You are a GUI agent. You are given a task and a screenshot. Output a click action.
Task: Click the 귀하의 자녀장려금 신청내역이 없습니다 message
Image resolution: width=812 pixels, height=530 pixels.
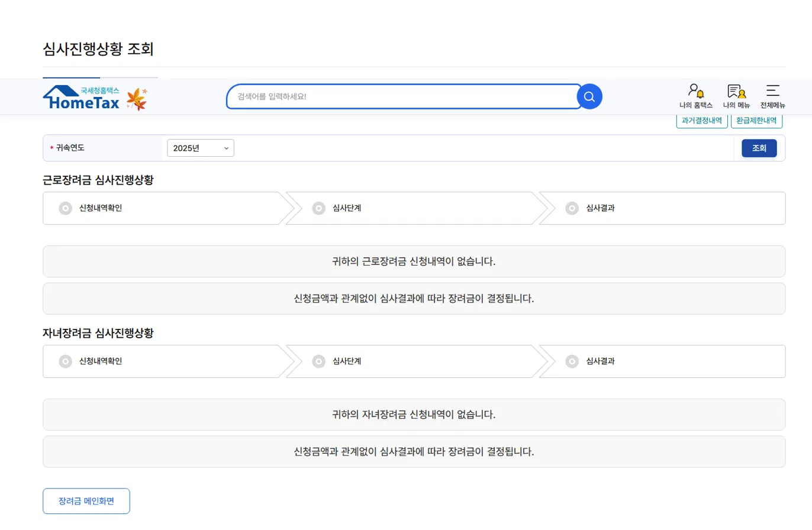(x=414, y=415)
